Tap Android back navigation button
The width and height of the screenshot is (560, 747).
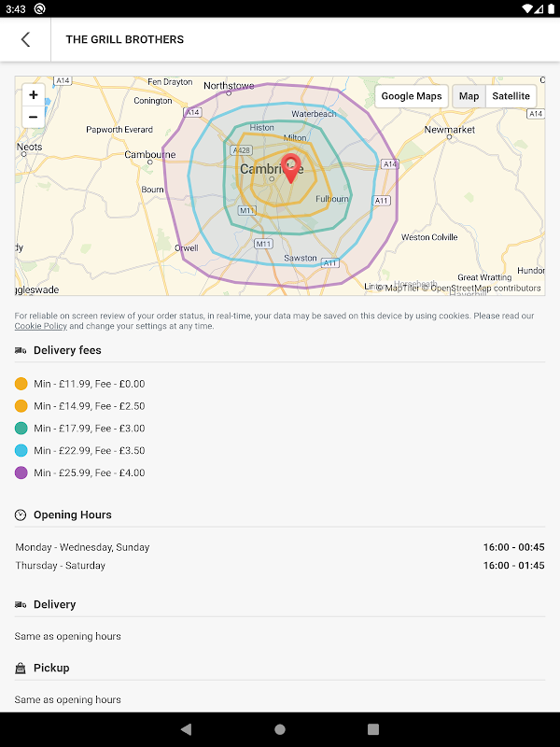(186, 729)
